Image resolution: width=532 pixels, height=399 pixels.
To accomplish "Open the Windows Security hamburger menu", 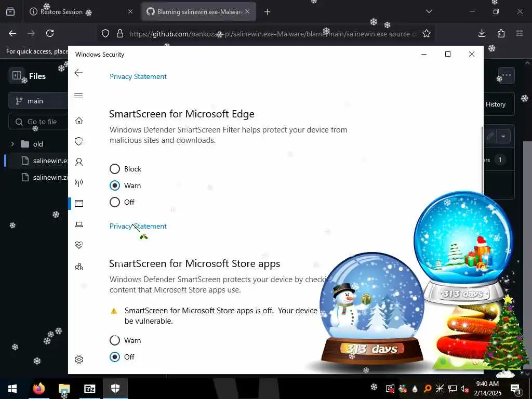I will pos(78,96).
